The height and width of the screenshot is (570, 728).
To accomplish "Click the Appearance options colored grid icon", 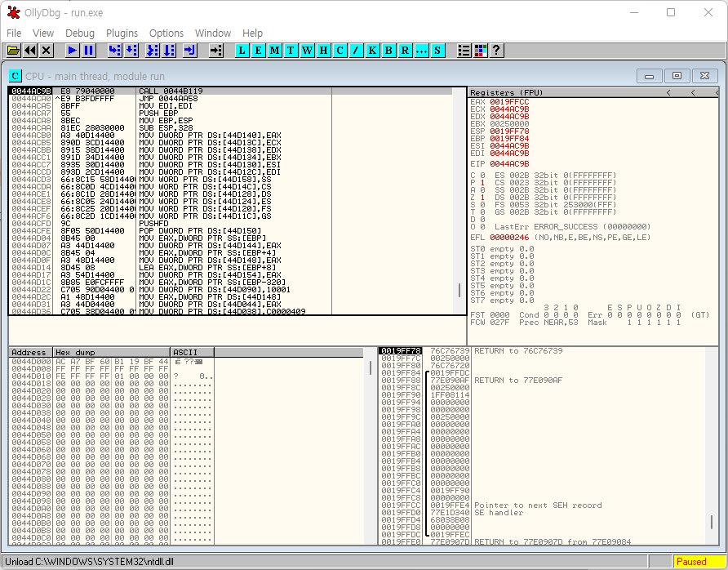I will pyautogui.click(x=480, y=50).
